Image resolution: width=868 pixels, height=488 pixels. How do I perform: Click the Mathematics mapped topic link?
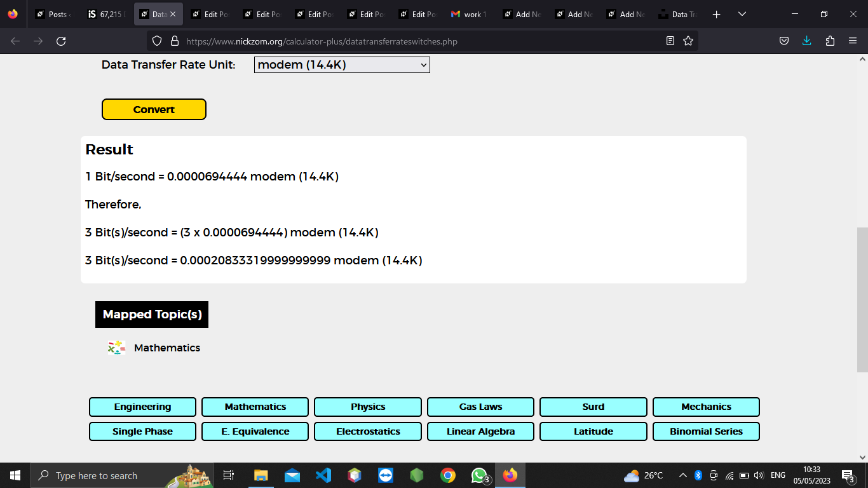coord(167,348)
